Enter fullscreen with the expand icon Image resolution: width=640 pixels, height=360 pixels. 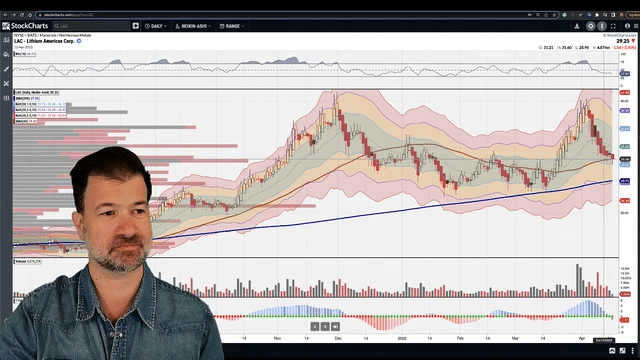613,26
